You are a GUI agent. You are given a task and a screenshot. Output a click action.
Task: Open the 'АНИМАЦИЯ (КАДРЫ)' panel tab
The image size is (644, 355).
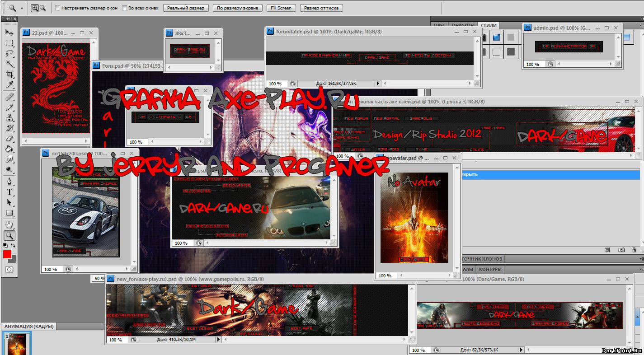pyautogui.click(x=29, y=326)
